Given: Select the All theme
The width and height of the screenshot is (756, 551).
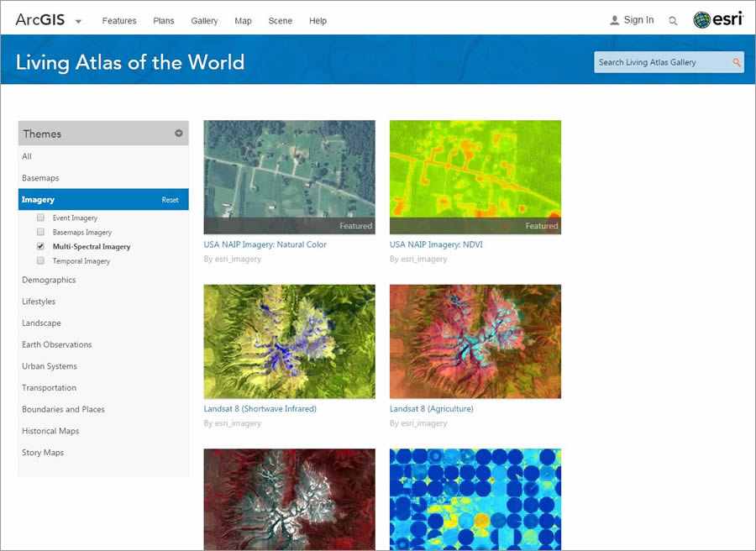Looking at the screenshot, I should (27, 156).
